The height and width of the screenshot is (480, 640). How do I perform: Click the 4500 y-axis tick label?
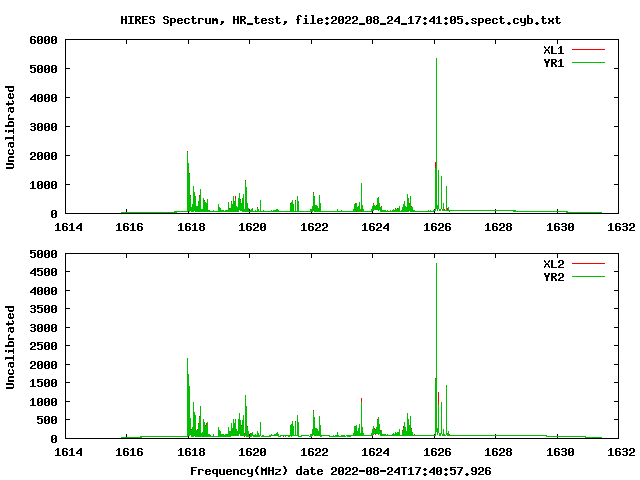(43, 272)
